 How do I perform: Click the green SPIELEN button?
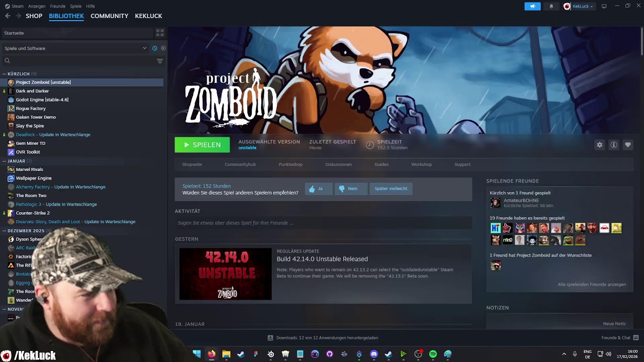(202, 145)
